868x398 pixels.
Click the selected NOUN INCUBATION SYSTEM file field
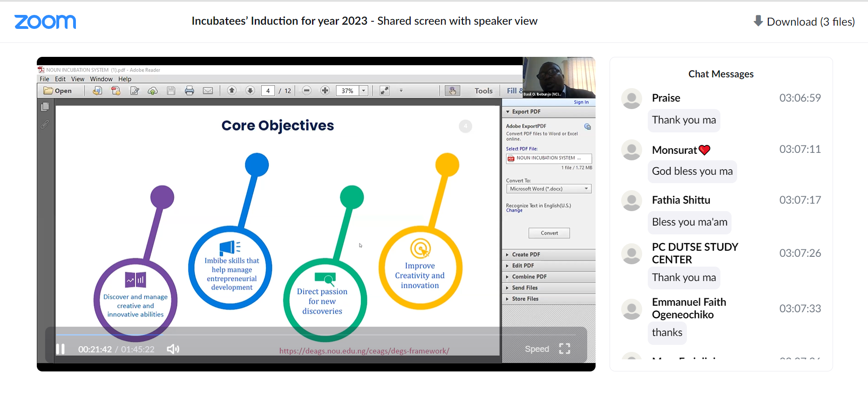tap(549, 158)
